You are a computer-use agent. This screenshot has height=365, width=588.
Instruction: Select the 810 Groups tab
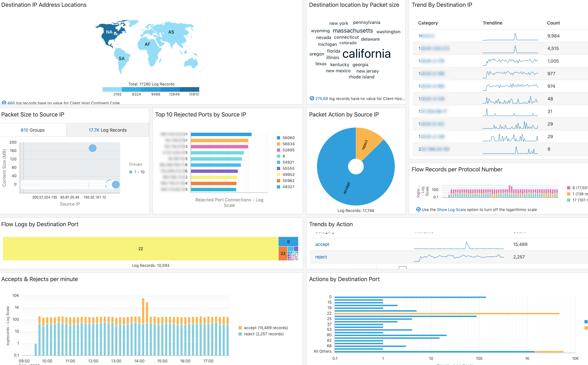33,130
